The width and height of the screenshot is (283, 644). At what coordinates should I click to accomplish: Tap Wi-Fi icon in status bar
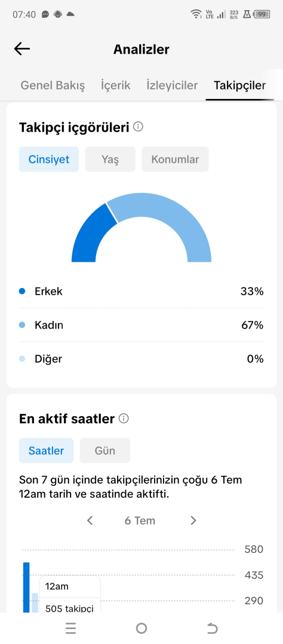tap(196, 14)
